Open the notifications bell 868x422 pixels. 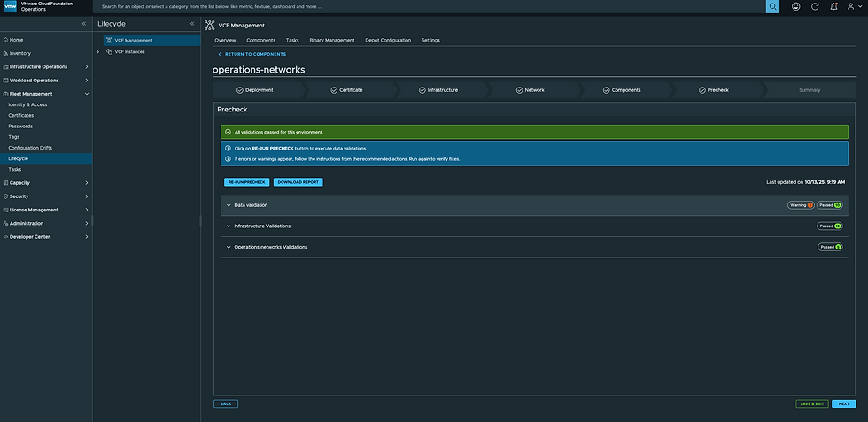[x=833, y=6]
